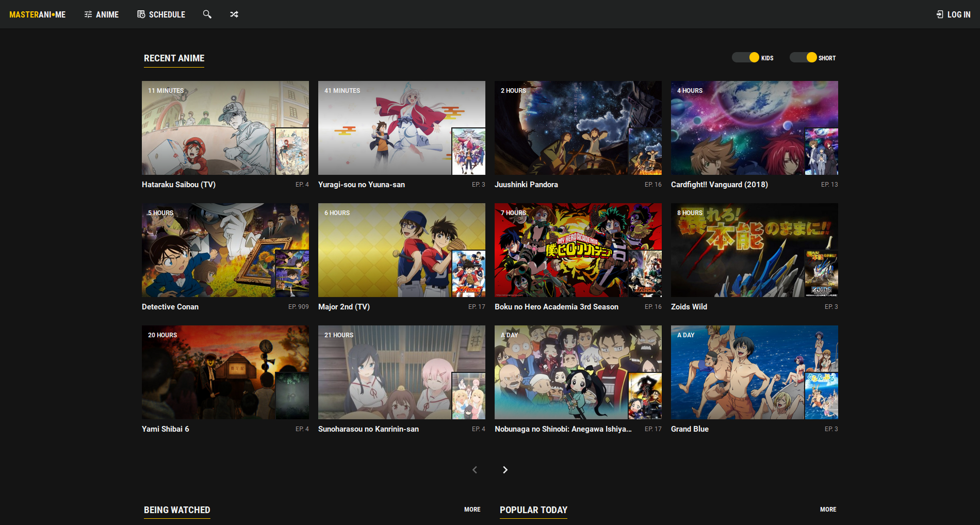Open Hataraku Saibou (TV) thumbnail
Image resolution: width=980 pixels, height=525 pixels.
coord(225,128)
